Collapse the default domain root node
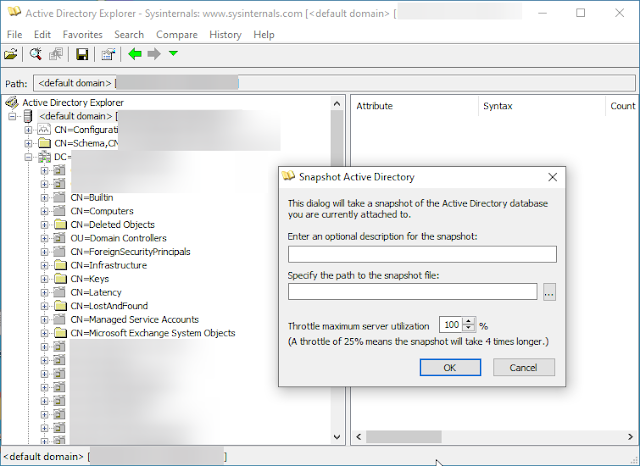640x466 pixels. (12, 116)
